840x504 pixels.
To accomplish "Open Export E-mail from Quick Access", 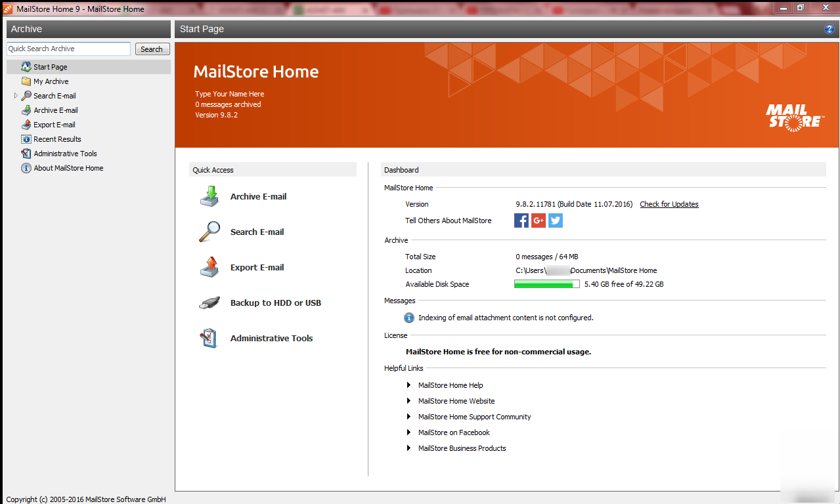I will tap(257, 268).
